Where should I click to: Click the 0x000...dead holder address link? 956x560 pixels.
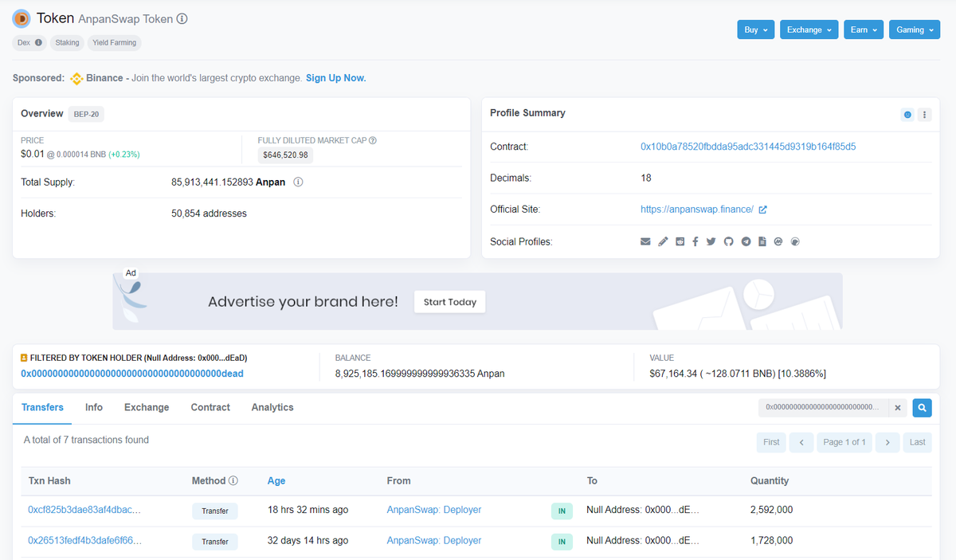[x=132, y=374]
